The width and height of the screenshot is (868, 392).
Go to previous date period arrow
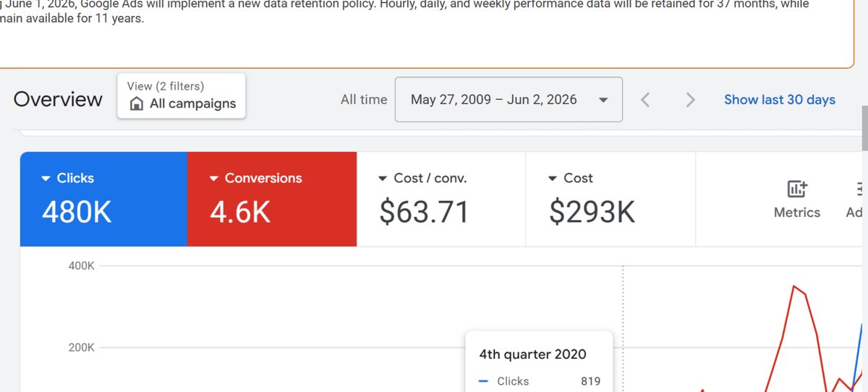pos(646,100)
